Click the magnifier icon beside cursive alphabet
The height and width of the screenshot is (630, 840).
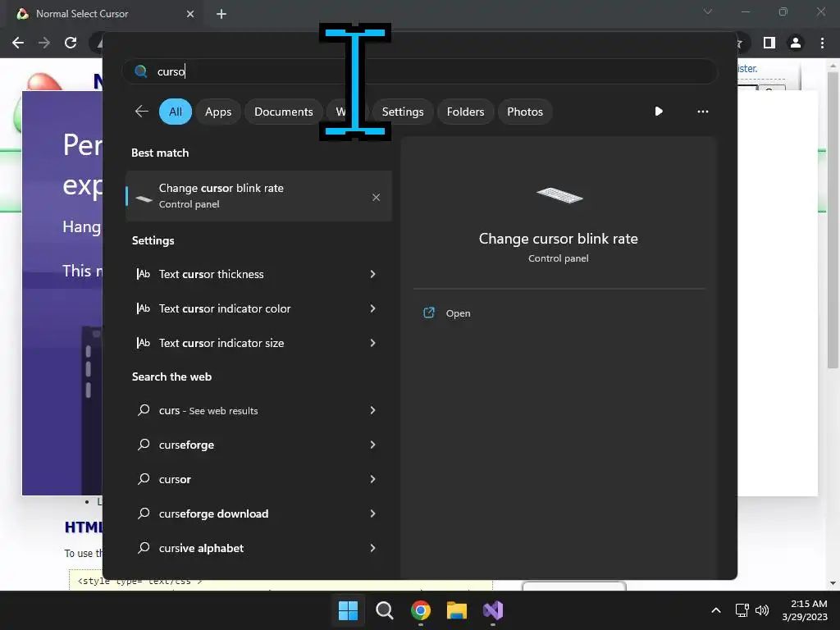[144, 547]
